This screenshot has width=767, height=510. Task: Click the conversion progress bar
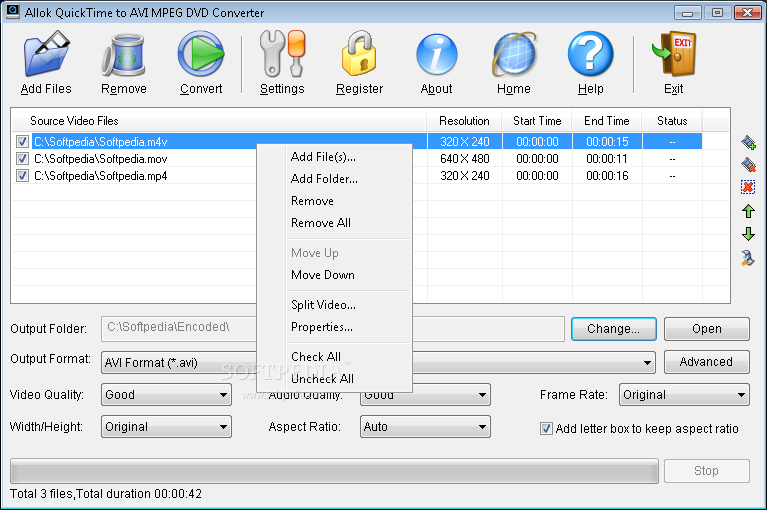tap(335, 471)
